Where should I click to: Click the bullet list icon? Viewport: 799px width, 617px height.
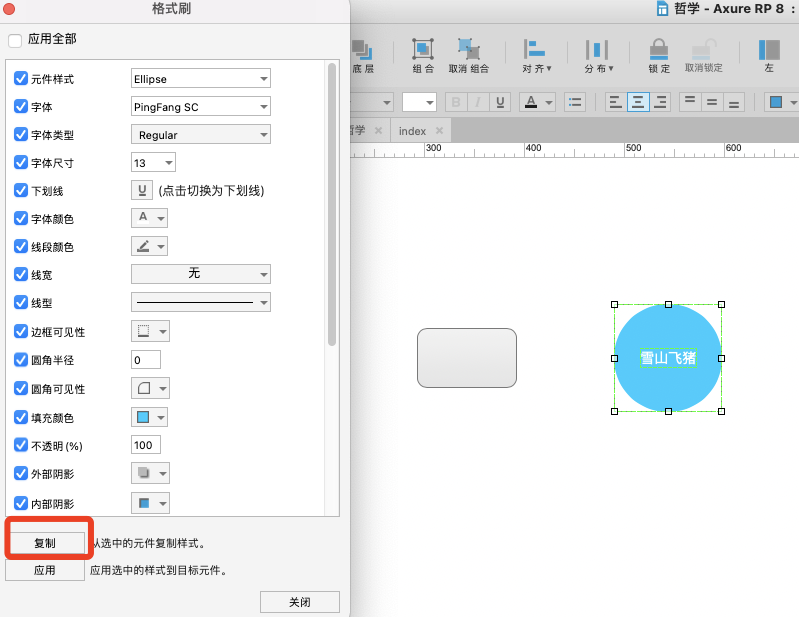click(x=575, y=102)
